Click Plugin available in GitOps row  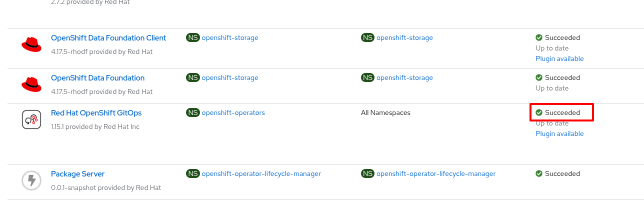[x=559, y=133]
